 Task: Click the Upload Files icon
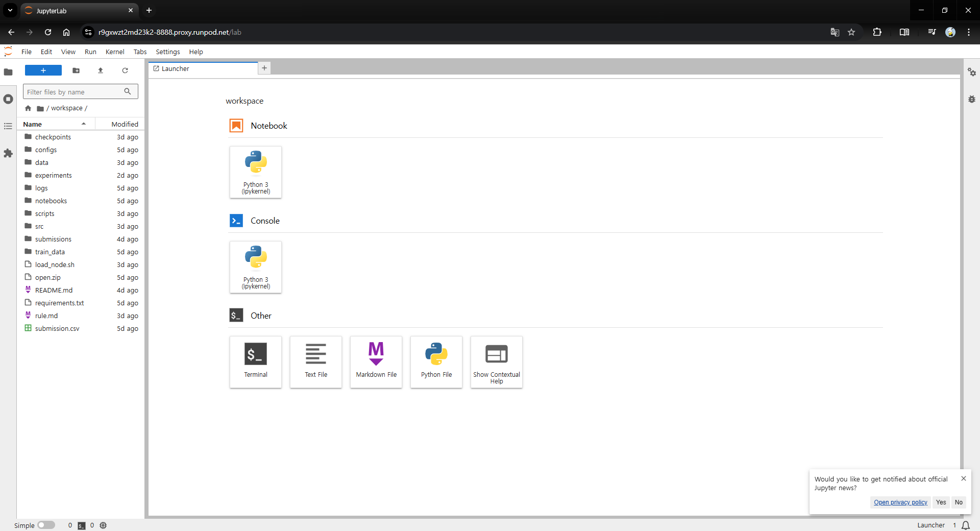coord(101,70)
